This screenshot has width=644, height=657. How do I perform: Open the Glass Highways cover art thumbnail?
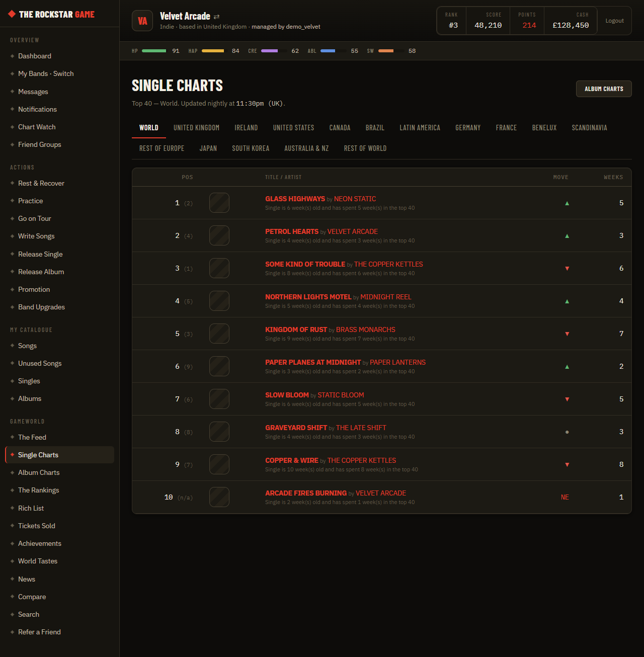[x=219, y=203]
